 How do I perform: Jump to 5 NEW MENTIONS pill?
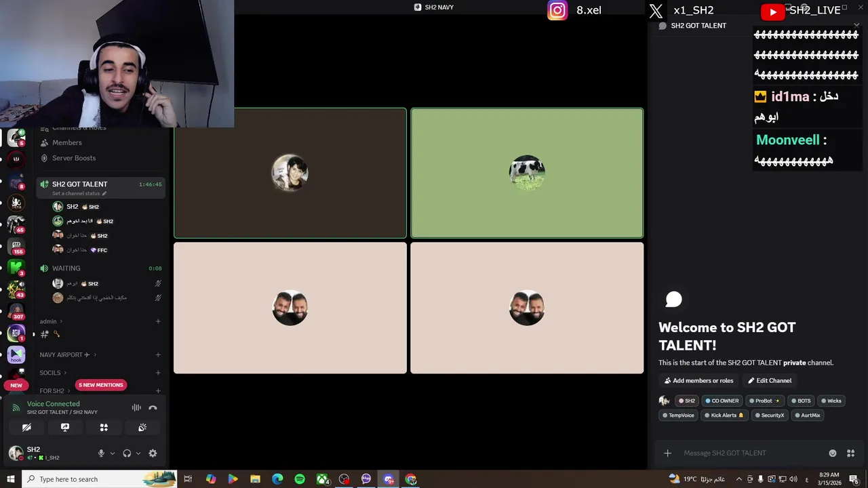coord(101,385)
